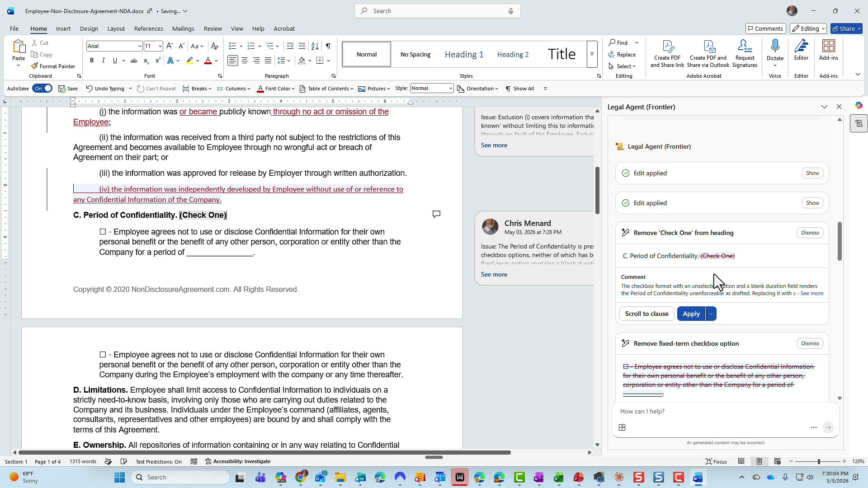The image size is (868, 488).
Task: Switch to Web Layout view
Action: coord(778,461)
